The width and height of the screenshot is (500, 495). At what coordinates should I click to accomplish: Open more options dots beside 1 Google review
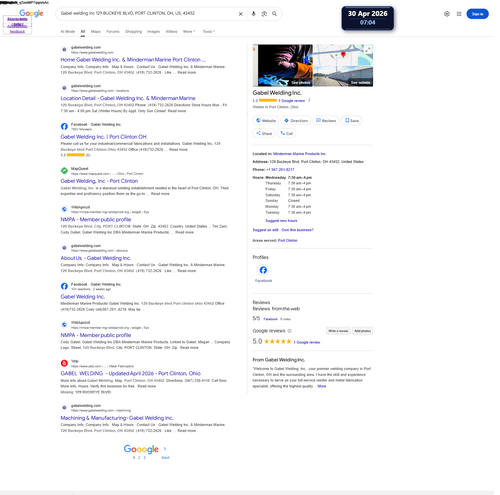309,100
